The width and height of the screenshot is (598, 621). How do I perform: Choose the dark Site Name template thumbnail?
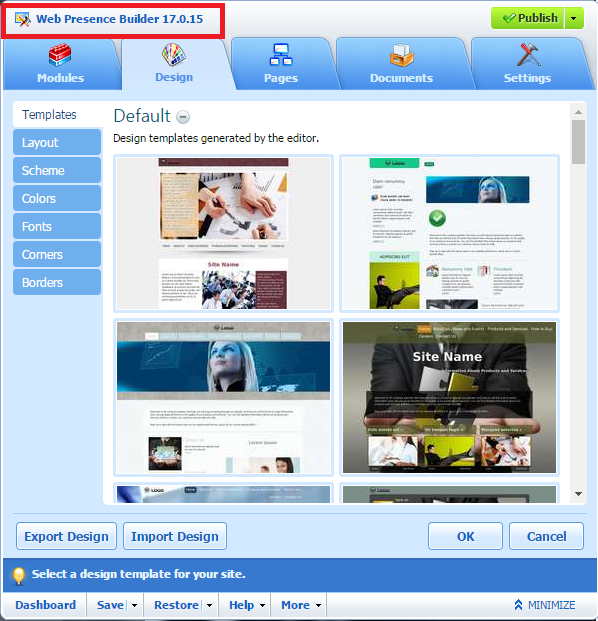tap(449, 397)
